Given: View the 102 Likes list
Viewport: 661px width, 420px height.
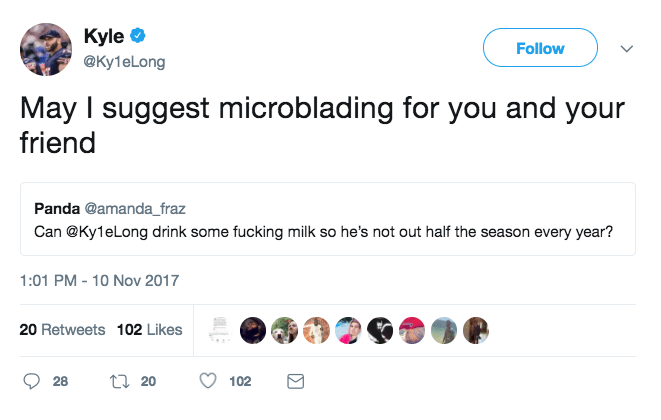Looking at the screenshot, I should click(x=150, y=329).
